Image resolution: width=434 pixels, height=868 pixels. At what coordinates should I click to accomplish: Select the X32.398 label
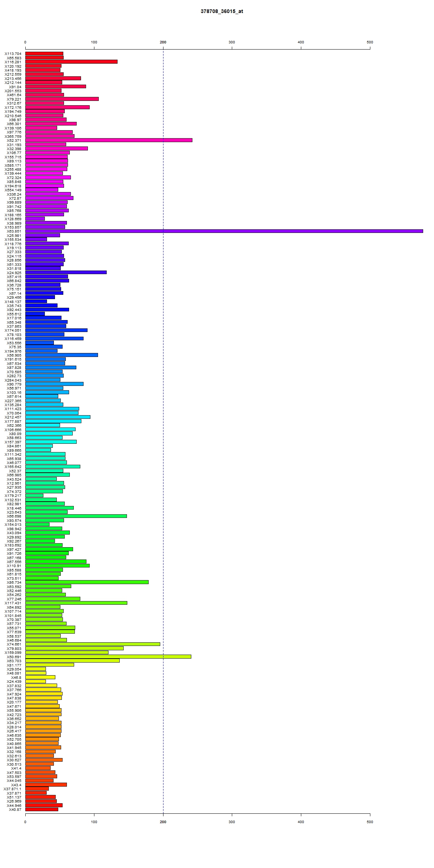(14, 149)
